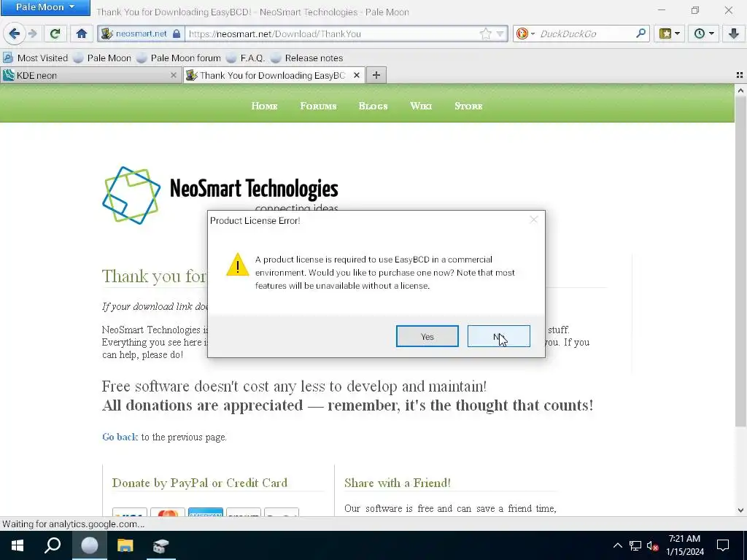Image resolution: width=747 pixels, height=560 pixels.
Task: Click the Visa card donation icon
Action: click(130, 513)
